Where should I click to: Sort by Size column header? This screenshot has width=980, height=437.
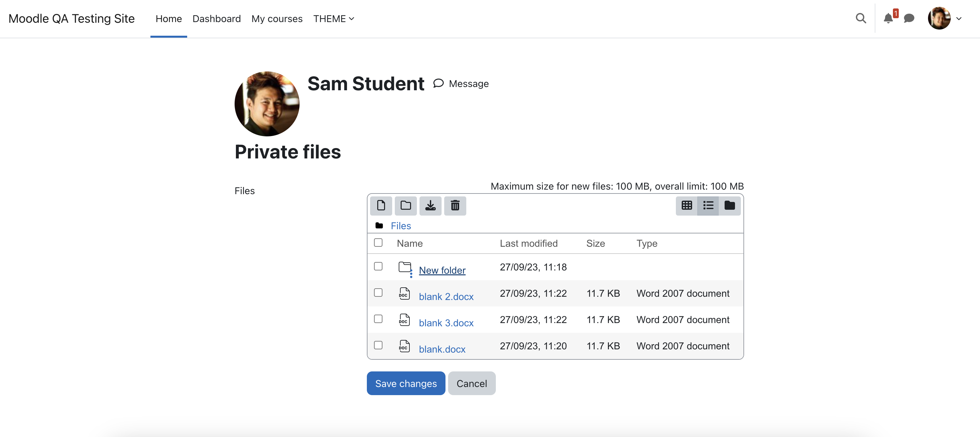coord(595,243)
